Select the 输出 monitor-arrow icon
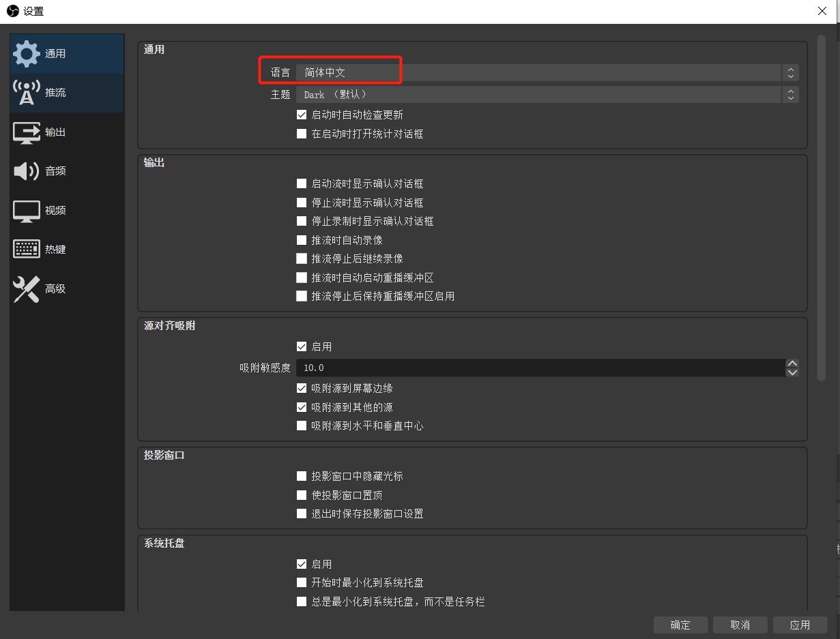 pos(26,132)
